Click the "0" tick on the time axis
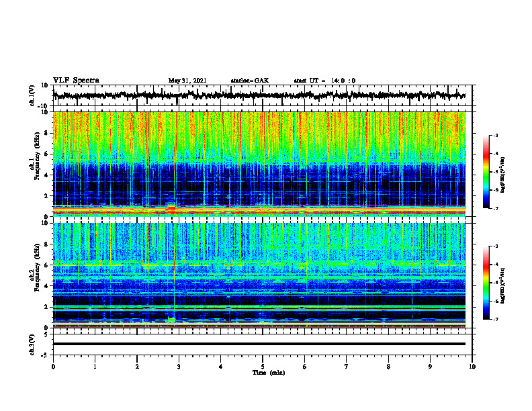The width and height of the screenshot is (532, 411). pos(53,367)
